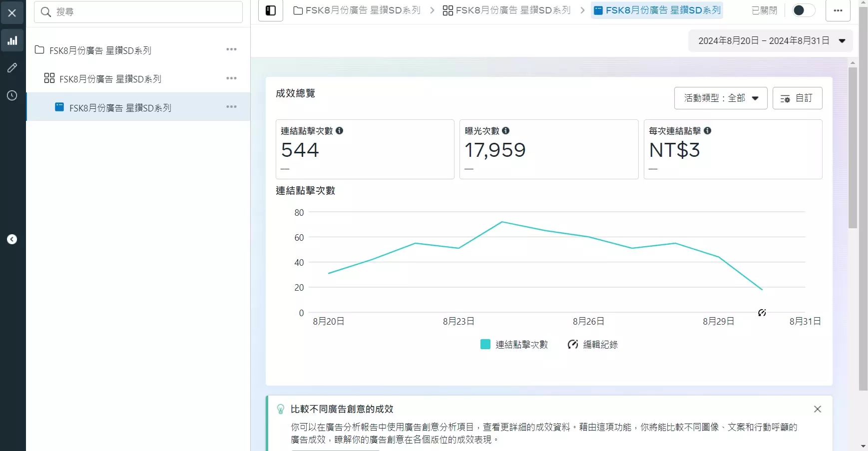Open the clock history icon in sidebar

pyautogui.click(x=12, y=95)
